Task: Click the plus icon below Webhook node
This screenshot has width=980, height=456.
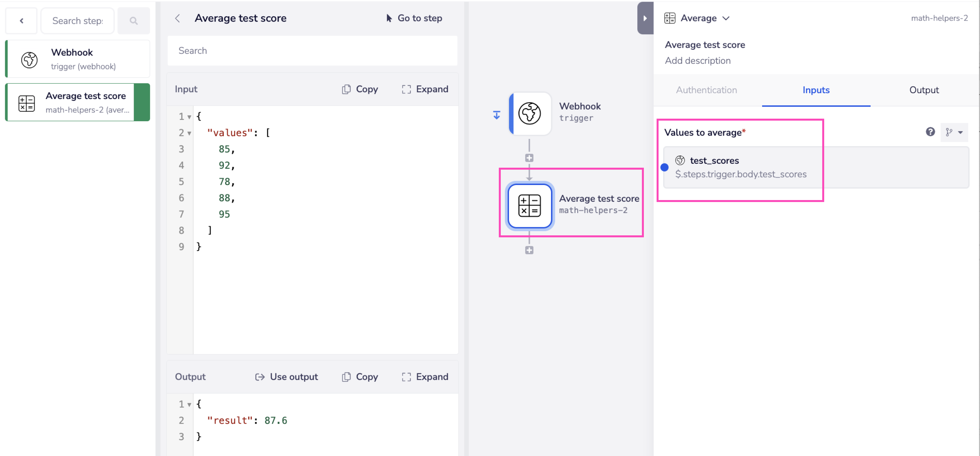Action: [x=529, y=158]
